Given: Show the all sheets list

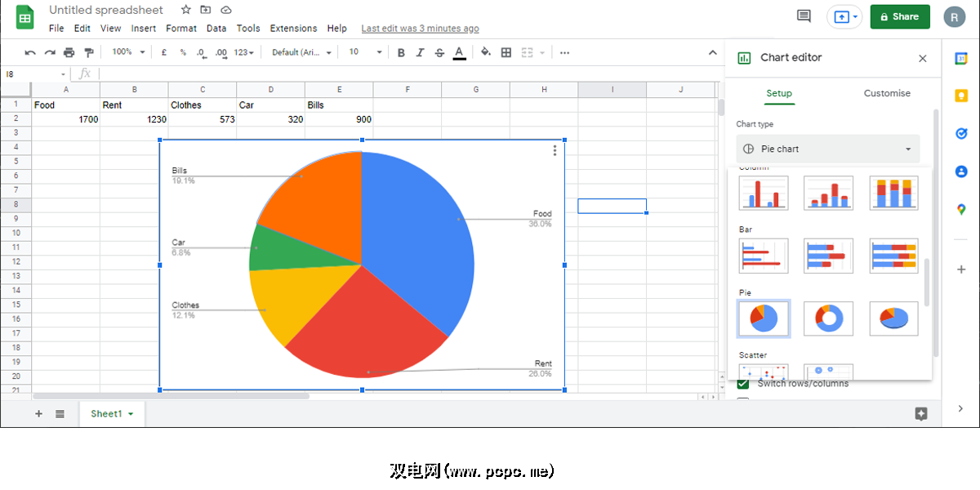Looking at the screenshot, I should tap(60, 414).
